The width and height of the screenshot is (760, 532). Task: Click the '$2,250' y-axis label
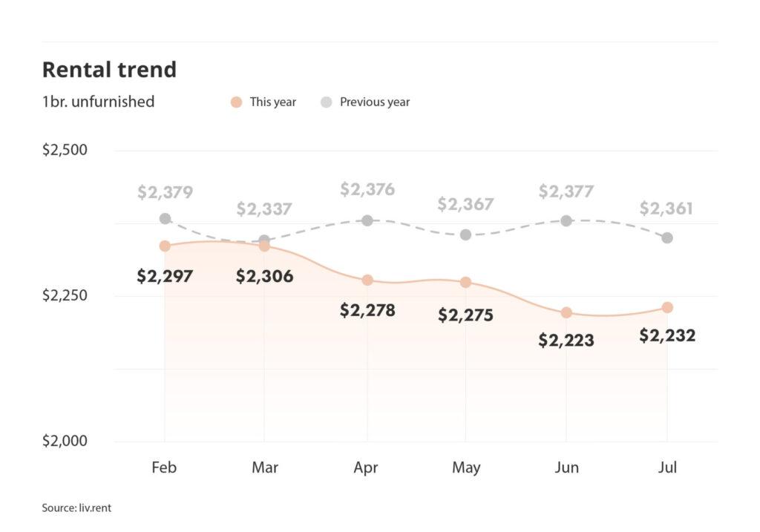[65, 296]
